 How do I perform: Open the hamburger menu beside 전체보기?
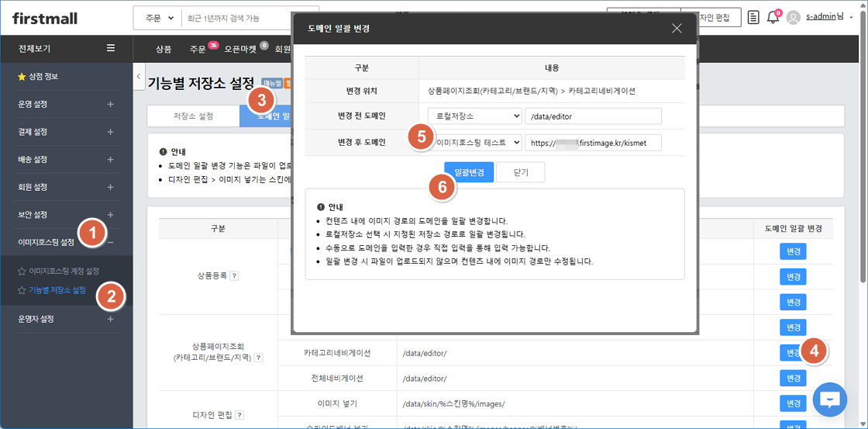pos(111,48)
